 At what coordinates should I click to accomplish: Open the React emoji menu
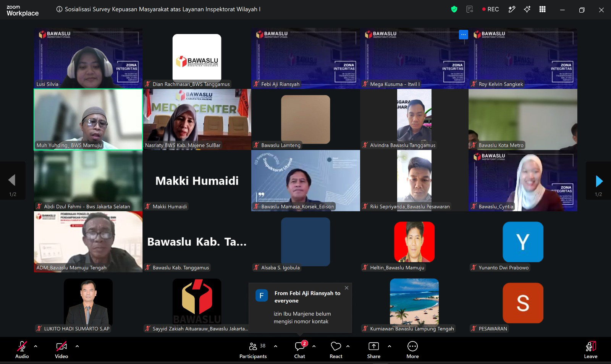point(336,350)
